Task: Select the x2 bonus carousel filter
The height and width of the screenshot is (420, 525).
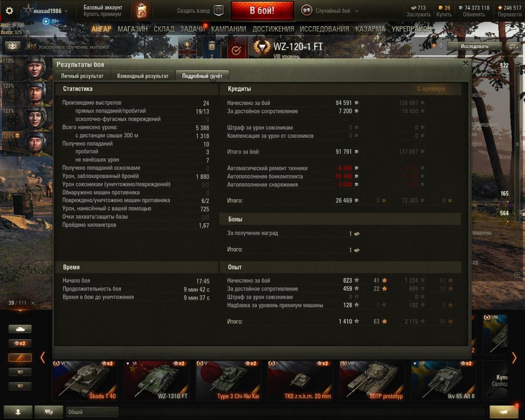Action: [20, 343]
